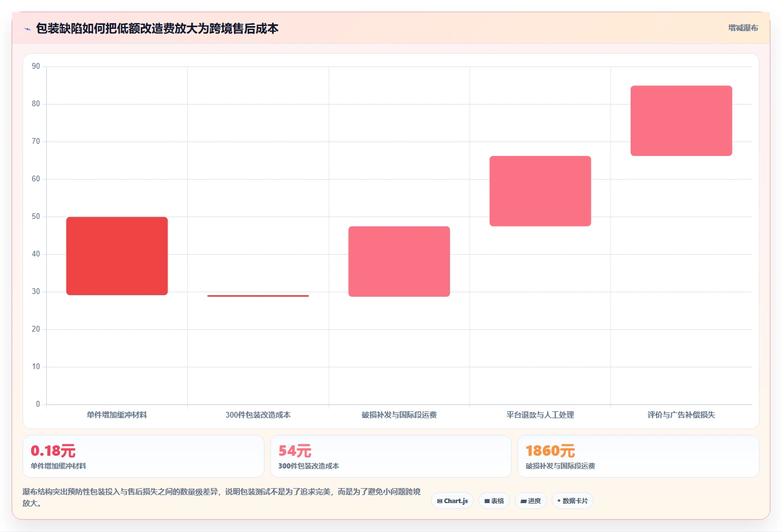Click the 数据卡片 tag pill

tap(572, 501)
